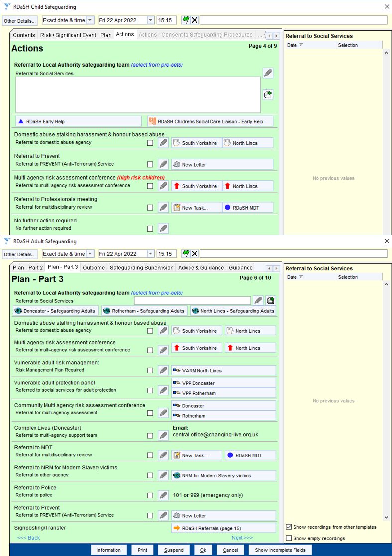Click the green flag icon in Child Safeguarding toolbar

pos(186,20)
